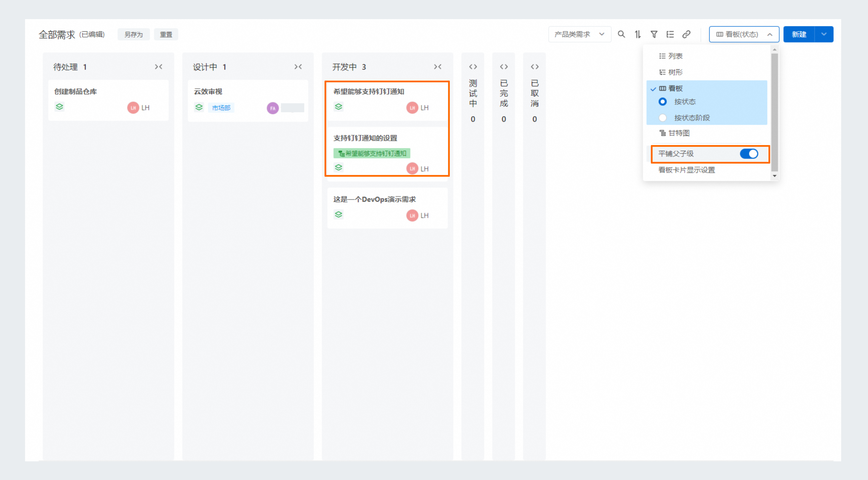Click requirement type icon on 创建制品仓库 card
868x480 pixels.
[59, 107]
